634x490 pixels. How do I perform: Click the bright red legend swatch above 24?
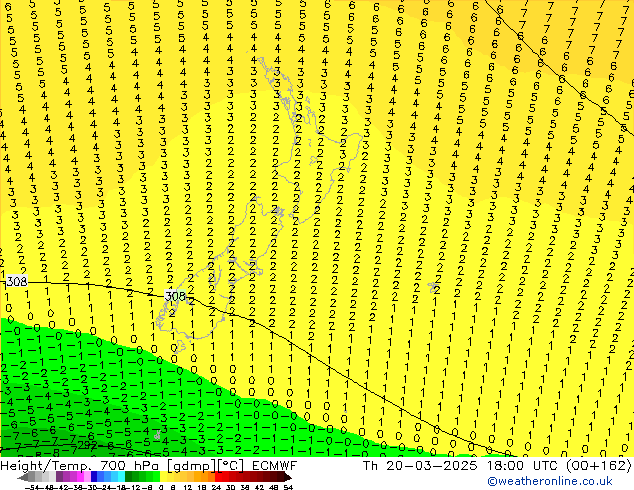click(x=219, y=477)
